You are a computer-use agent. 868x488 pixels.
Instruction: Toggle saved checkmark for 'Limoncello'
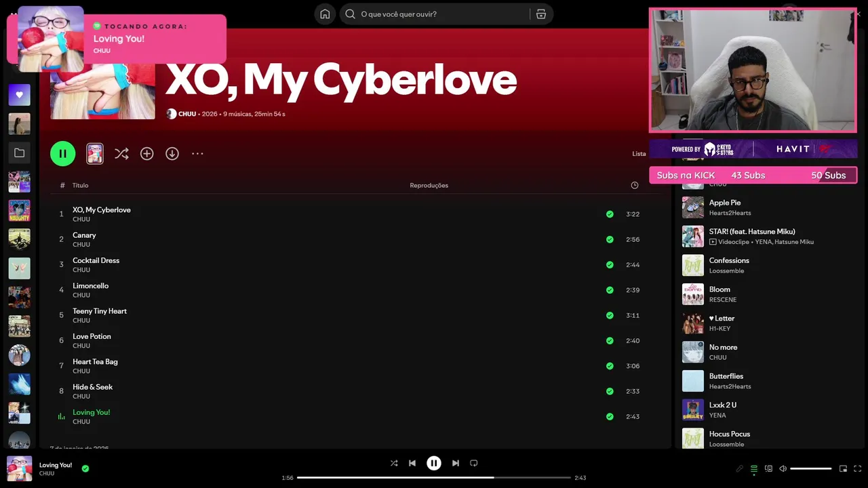coord(610,290)
